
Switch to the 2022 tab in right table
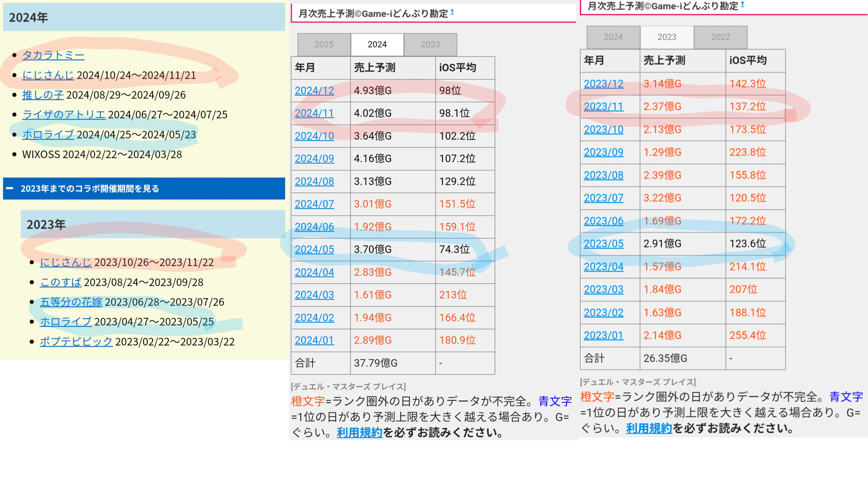pos(720,37)
